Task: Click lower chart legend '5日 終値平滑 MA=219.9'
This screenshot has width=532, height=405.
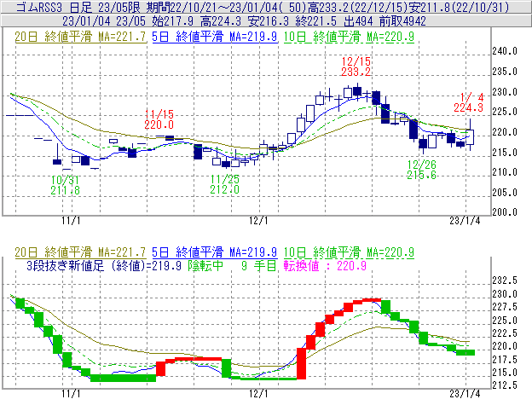Action: 215,252
